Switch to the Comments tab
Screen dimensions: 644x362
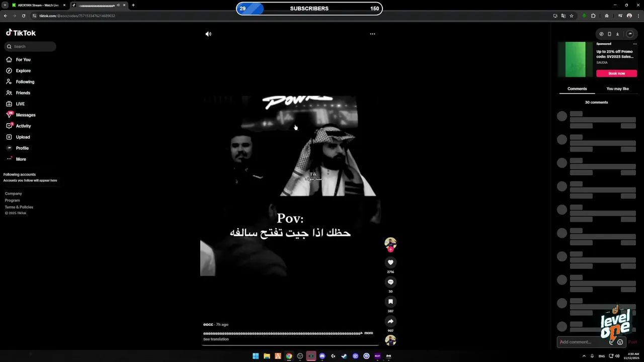coord(577,89)
